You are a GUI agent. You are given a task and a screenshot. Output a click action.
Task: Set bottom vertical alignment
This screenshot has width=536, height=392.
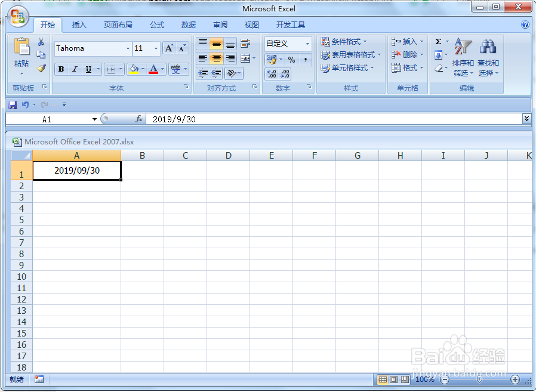[230, 44]
